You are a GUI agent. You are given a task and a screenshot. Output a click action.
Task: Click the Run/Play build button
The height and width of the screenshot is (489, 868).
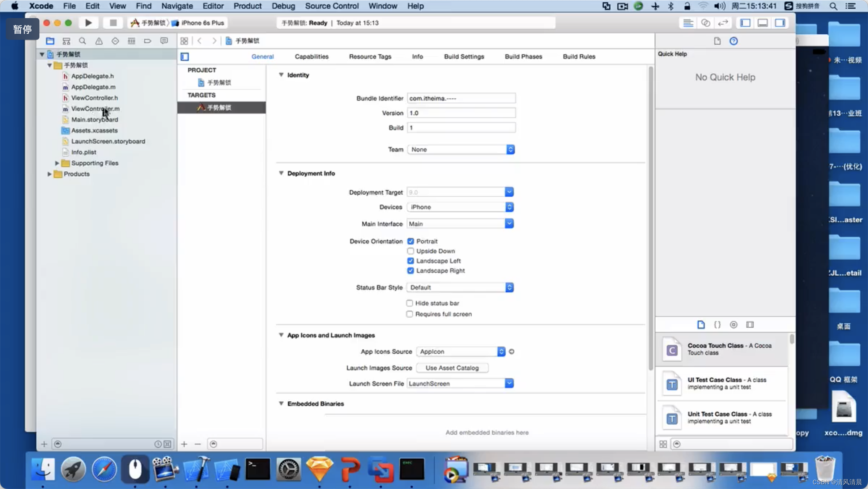(x=88, y=22)
